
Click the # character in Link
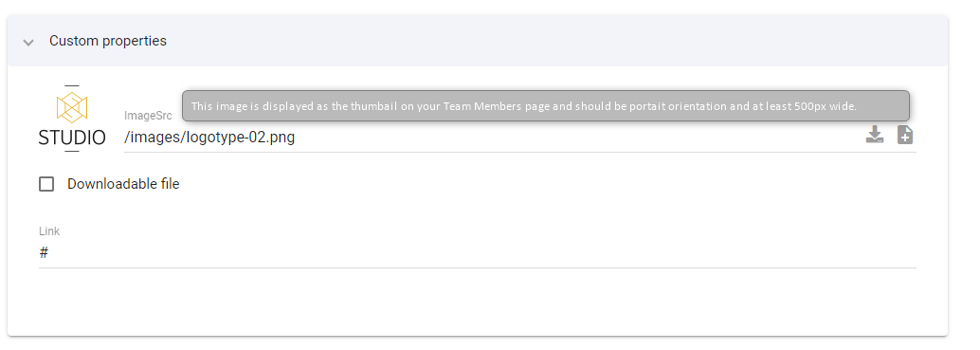(x=44, y=253)
